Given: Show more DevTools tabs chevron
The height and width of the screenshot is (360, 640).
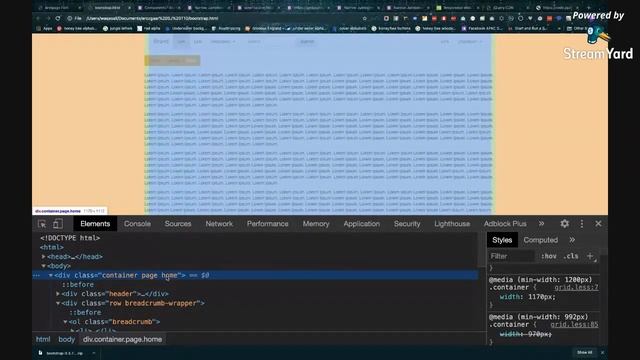Looking at the screenshot, I should (x=541, y=224).
